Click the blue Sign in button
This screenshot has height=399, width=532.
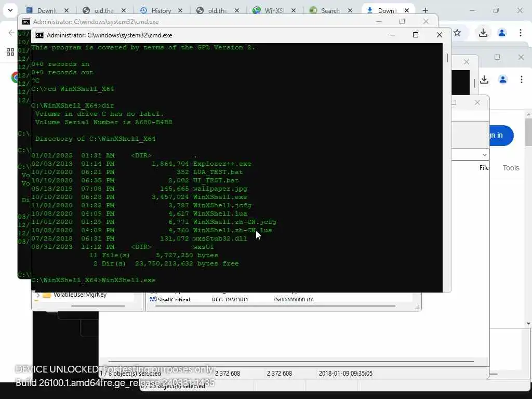pyautogui.click(x=501, y=136)
